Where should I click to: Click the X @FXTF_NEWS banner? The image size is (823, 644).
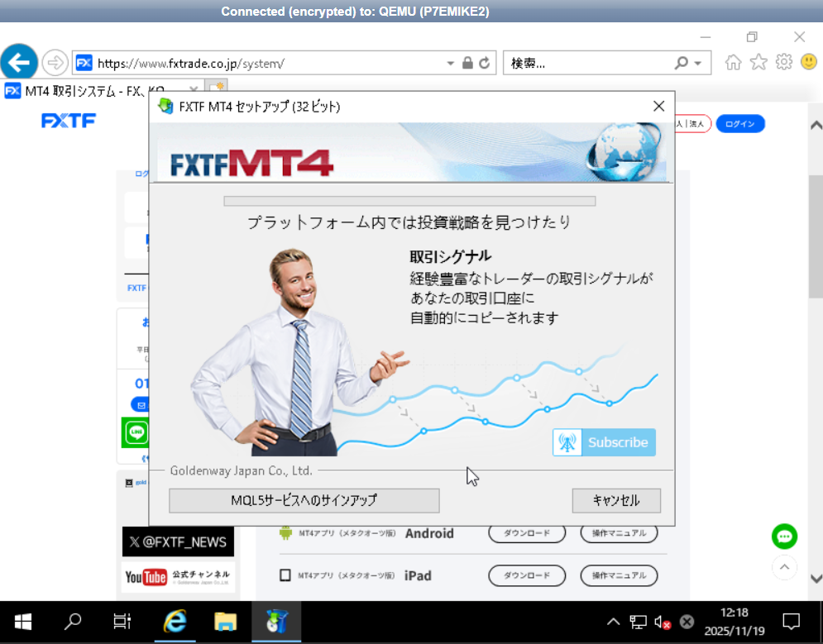click(177, 542)
